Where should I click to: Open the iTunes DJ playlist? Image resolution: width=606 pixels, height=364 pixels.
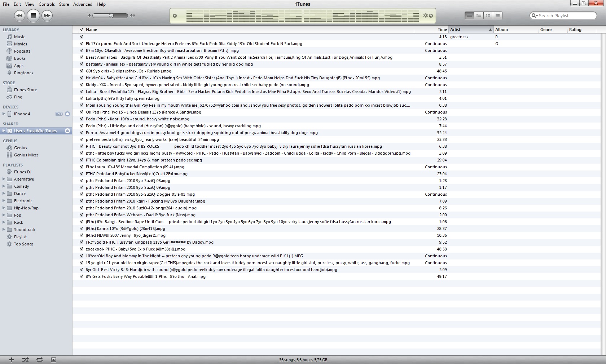pyautogui.click(x=22, y=172)
